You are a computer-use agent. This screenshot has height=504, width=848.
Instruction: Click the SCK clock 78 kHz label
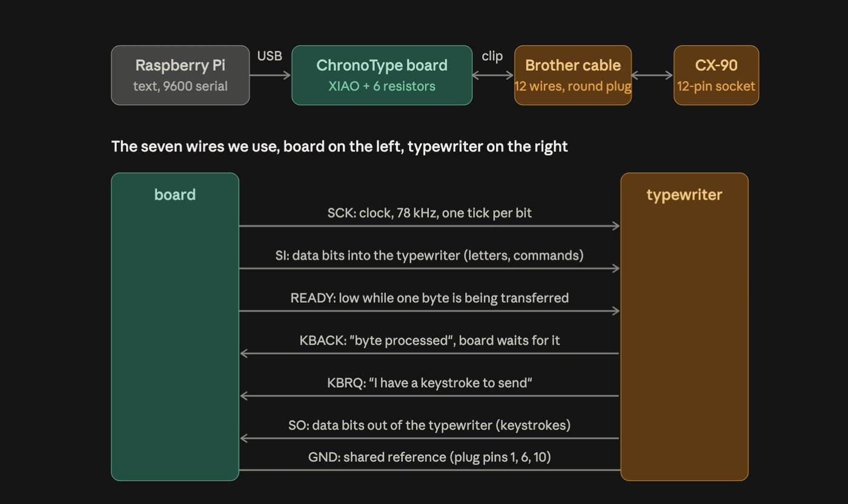click(x=429, y=213)
